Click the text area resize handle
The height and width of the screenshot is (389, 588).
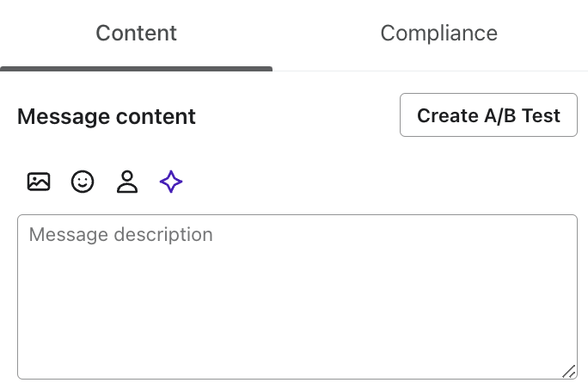569,371
